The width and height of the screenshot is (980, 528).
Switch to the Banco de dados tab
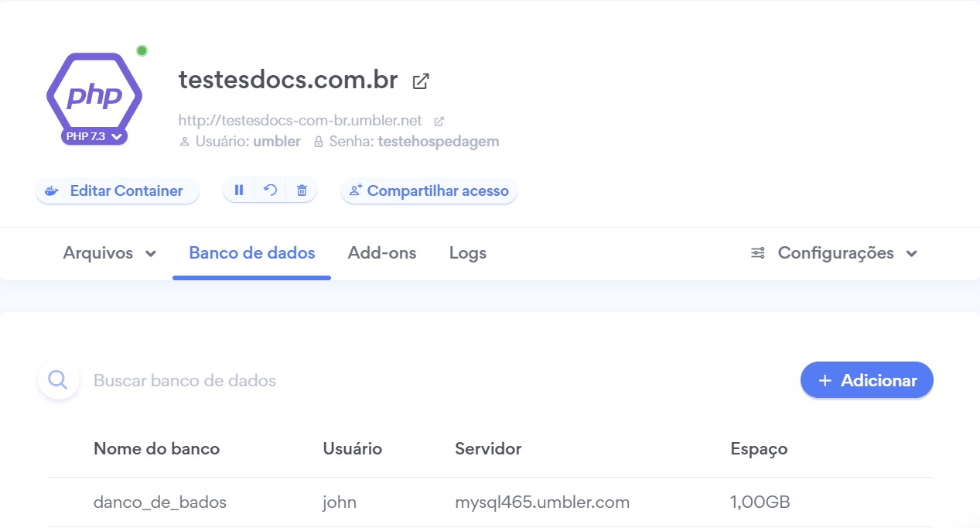coord(252,253)
